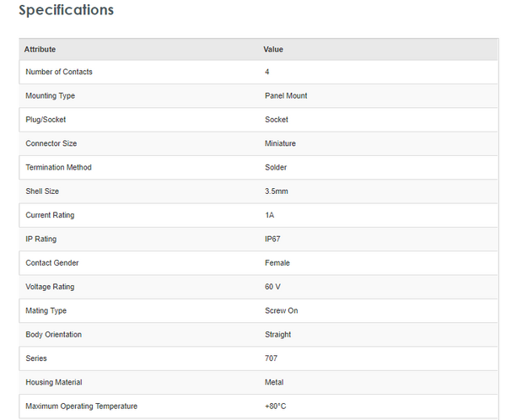Click the Specifications heading
The height and width of the screenshot is (420, 506).
[x=66, y=11]
